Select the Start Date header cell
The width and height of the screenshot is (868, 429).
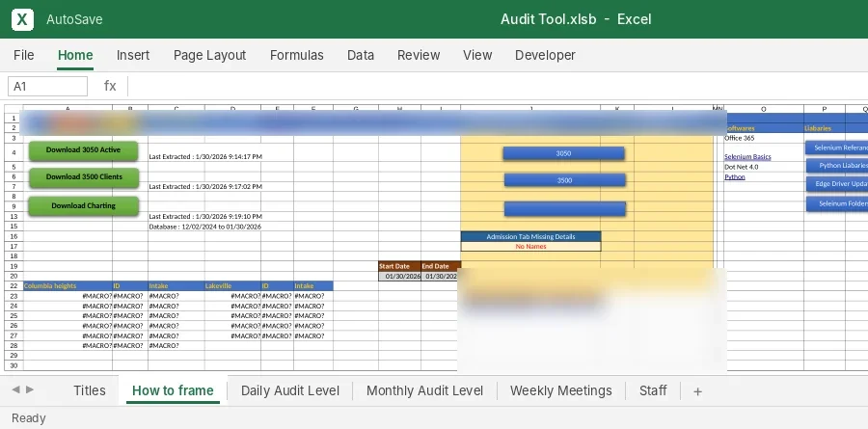(399, 266)
